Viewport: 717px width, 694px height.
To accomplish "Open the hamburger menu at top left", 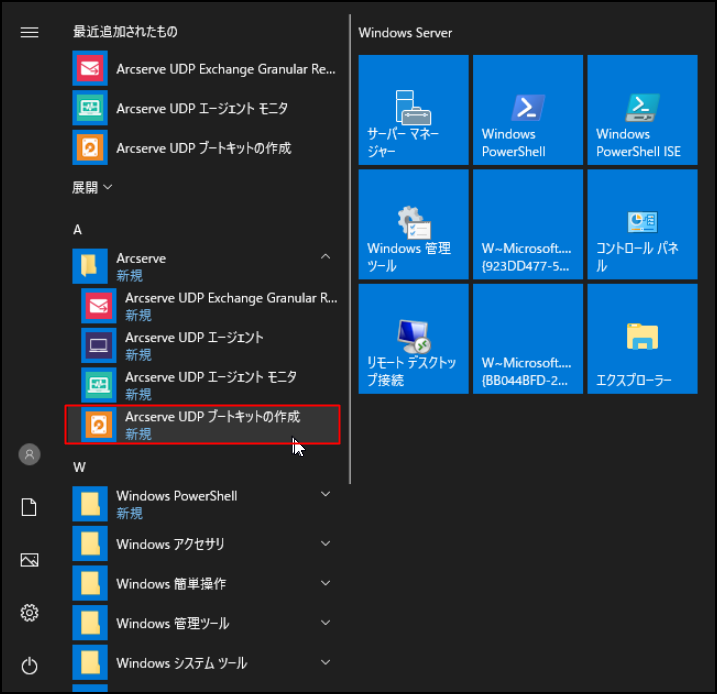I will click(29, 32).
